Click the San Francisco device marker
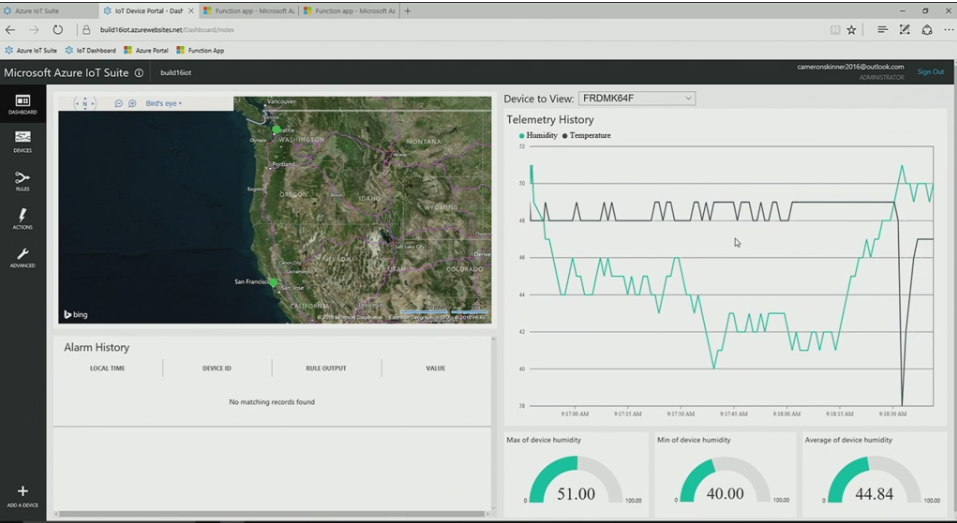Image resolution: width=957 pixels, height=523 pixels. click(273, 283)
